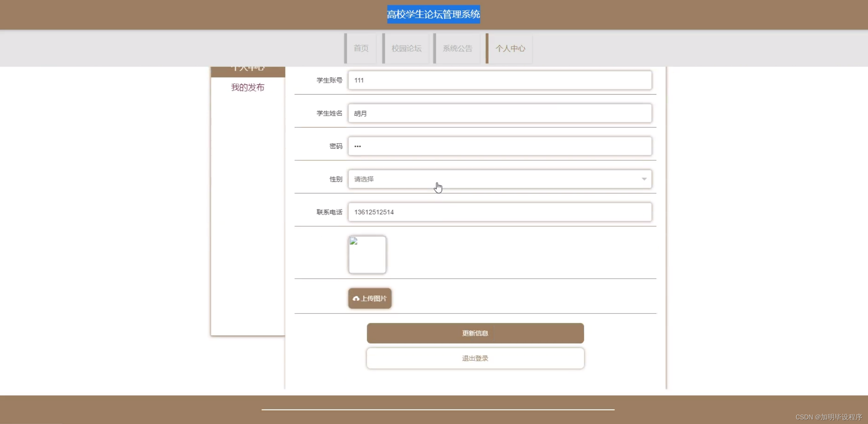Click the broken avatar image thumbnail
Screen dimensions: 868x424
coord(367,254)
